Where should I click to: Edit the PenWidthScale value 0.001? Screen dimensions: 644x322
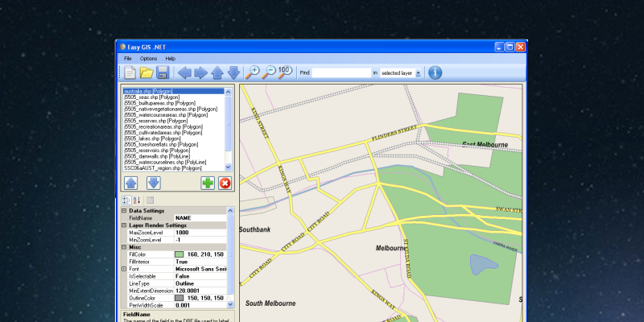[x=200, y=306]
